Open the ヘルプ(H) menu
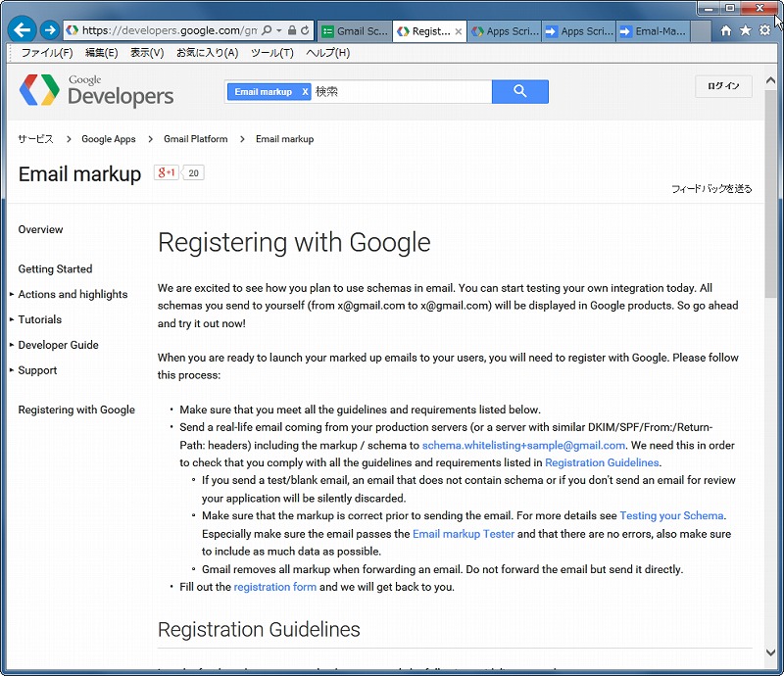784x676 pixels. (x=328, y=53)
